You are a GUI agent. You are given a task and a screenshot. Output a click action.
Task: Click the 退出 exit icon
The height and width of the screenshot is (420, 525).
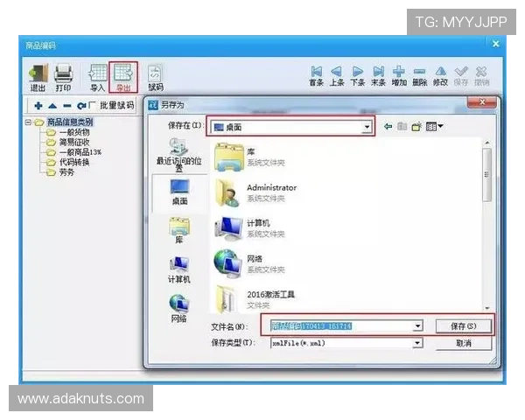click(38, 77)
